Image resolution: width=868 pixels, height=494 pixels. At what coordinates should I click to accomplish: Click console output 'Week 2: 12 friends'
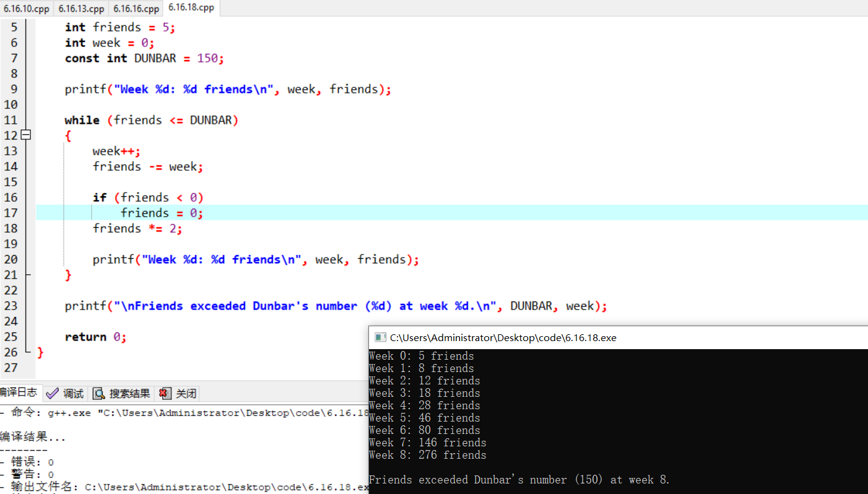[x=424, y=381]
